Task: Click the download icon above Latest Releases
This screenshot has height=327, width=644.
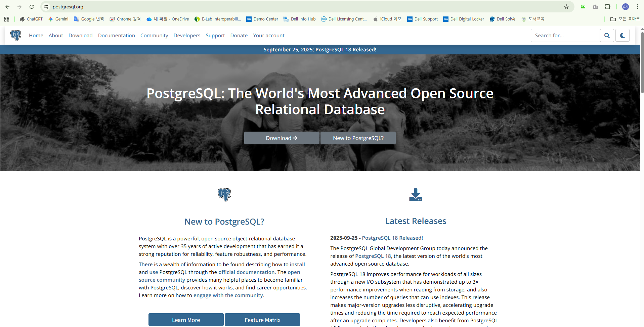Action: point(416,195)
